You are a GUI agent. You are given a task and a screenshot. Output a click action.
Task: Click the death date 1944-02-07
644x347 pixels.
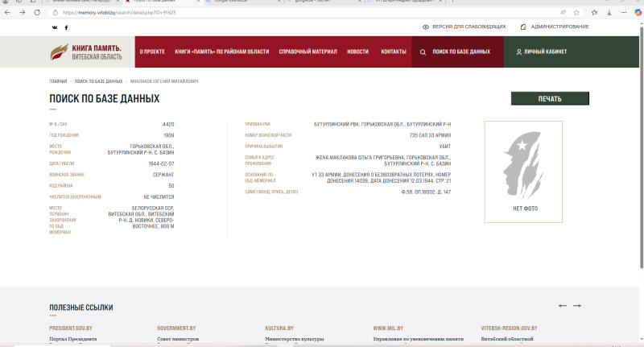(162, 163)
